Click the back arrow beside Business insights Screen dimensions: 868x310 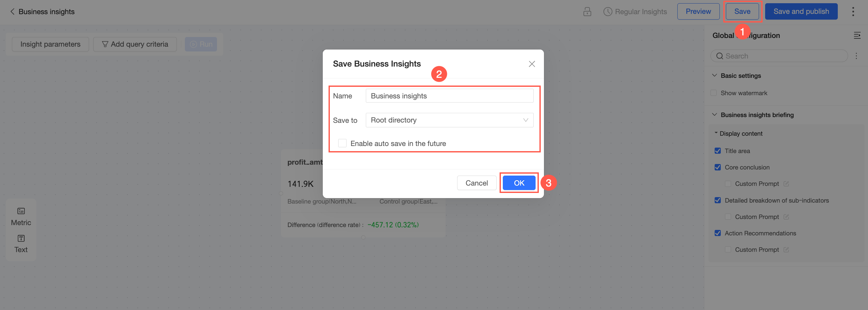(13, 12)
